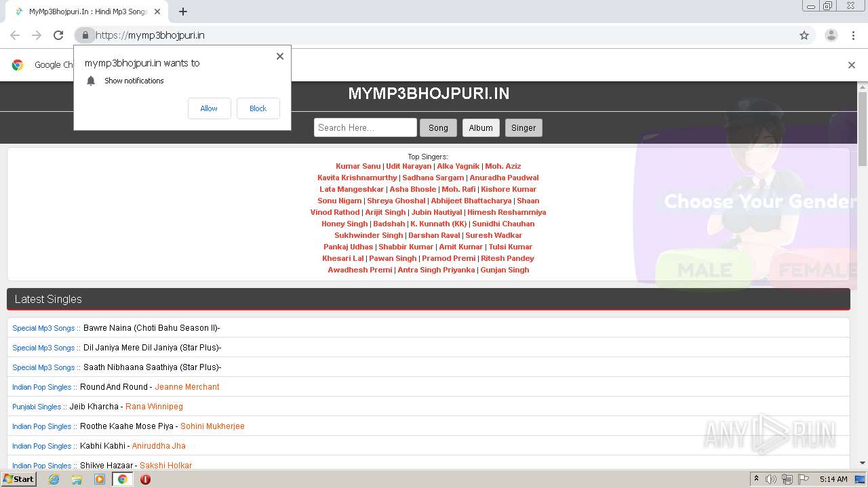This screenshot has height=488, width=868.
Task: Open the media player taskbar icon
Action: click(x=100, y=479)
